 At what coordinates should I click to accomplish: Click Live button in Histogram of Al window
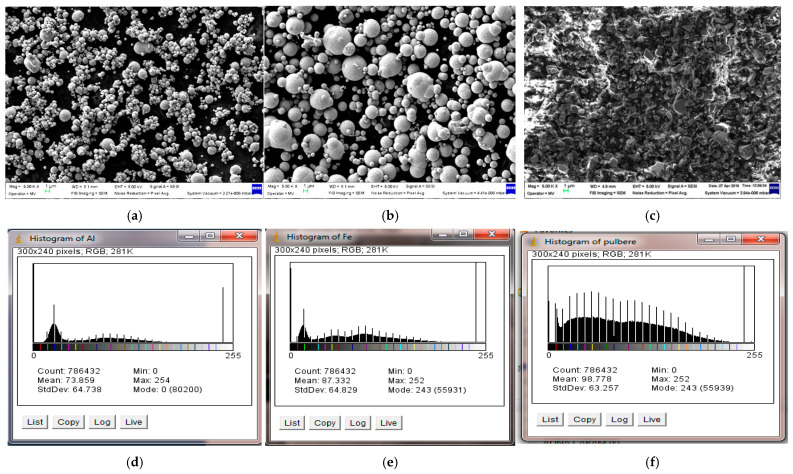134,422
